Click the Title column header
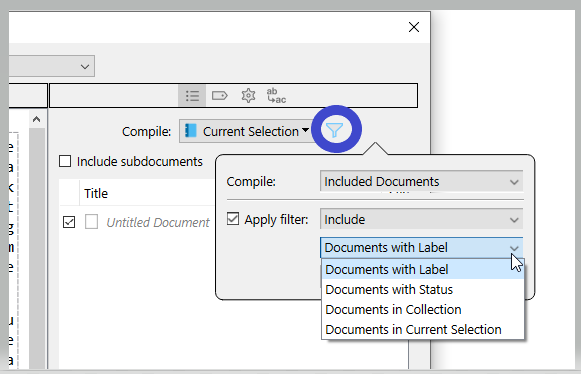 point(96,193)
